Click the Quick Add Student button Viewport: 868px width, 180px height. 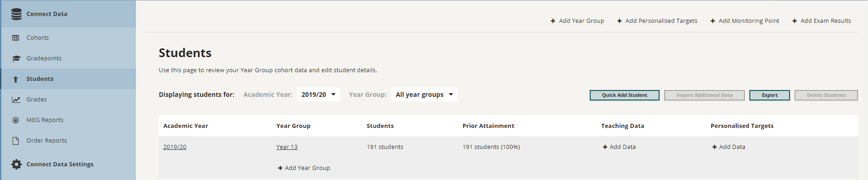coord(624,95)
